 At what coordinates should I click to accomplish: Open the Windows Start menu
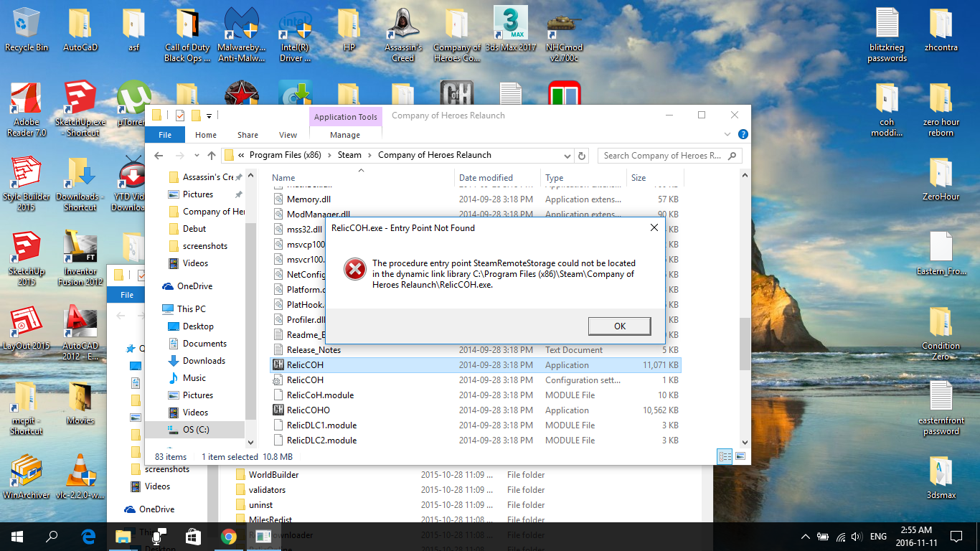click(17, 536)
